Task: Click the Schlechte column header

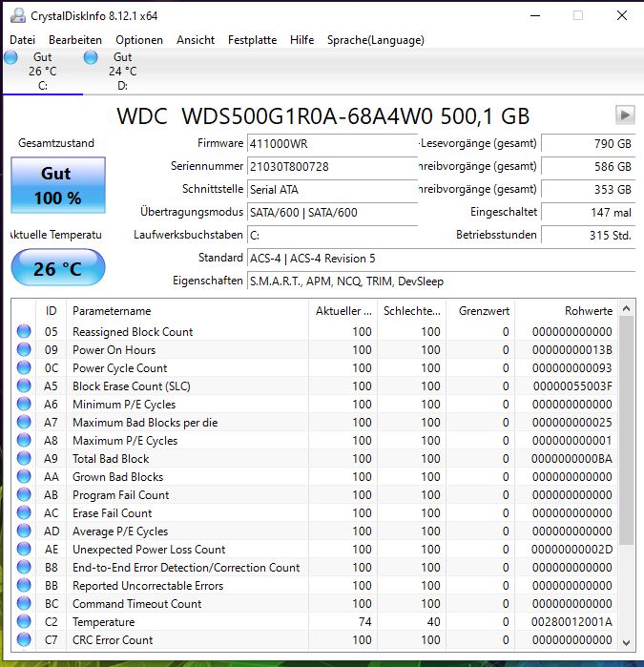Action: (412, 311)
